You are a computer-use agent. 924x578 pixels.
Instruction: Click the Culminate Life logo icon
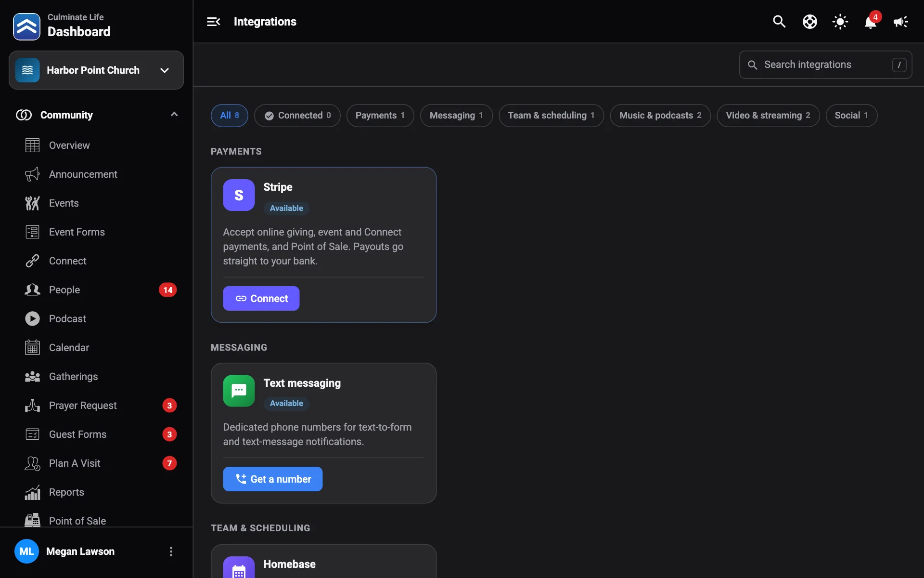click(26, 26)
